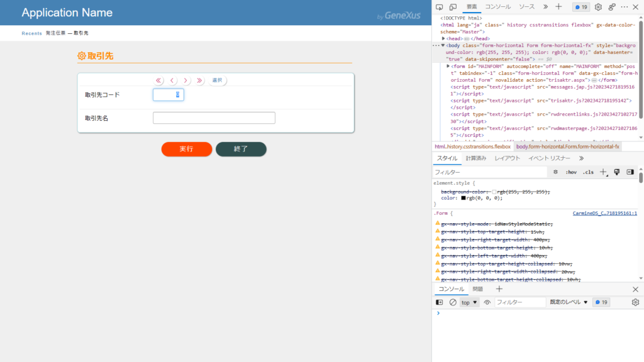The width and height of the screenshot is (644, 362).
Task: Open DevTools settings gear icon
Action: (599, 7)
